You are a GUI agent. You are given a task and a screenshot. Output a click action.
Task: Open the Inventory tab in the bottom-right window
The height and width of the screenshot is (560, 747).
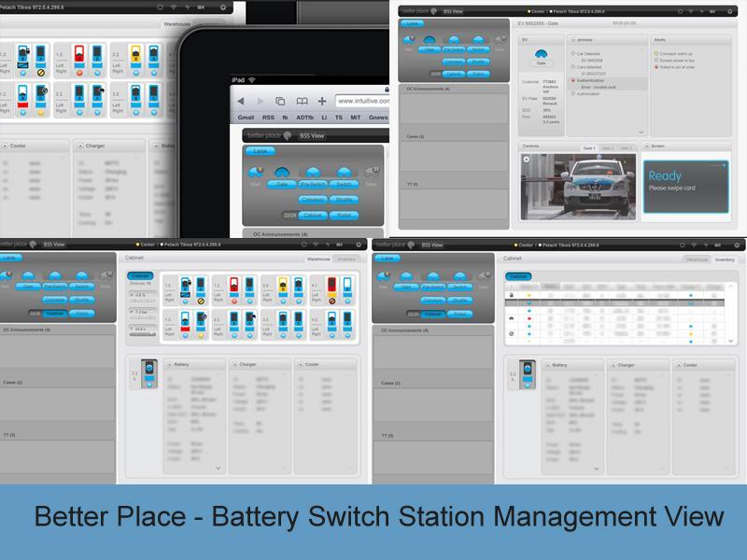pos(725,259)
